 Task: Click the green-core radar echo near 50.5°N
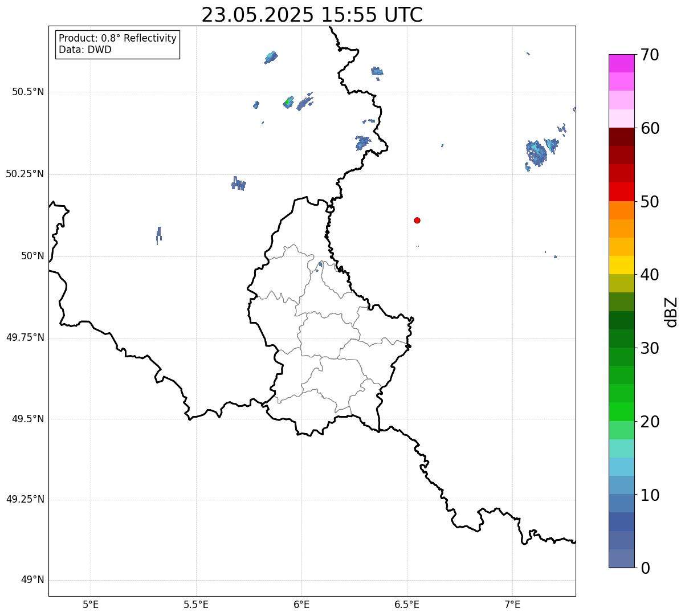(288, 103)
